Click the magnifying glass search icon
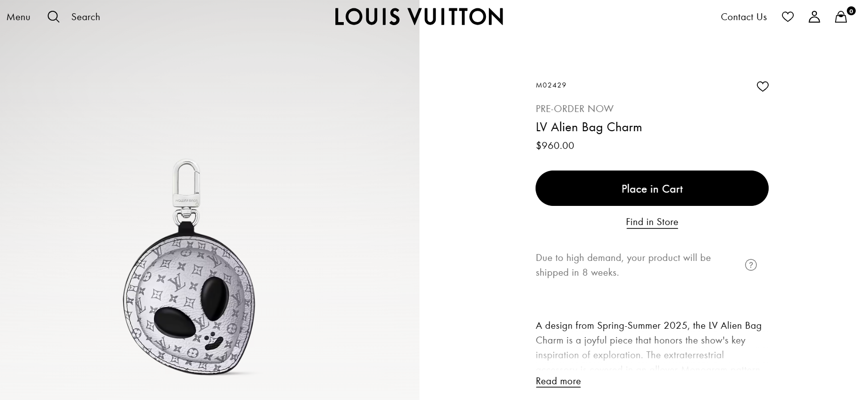Screen dimensions: 868x400 [54, 17]
